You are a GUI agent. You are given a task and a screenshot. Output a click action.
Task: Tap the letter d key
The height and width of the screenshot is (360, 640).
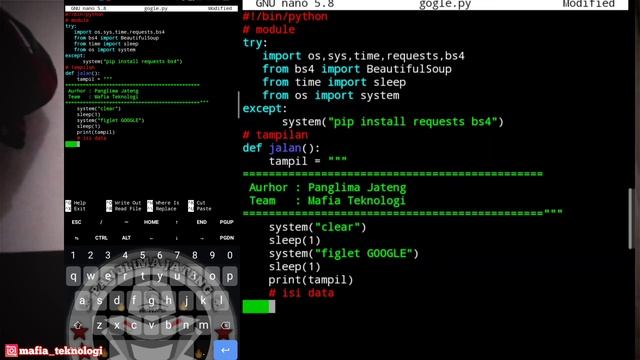coord(117,301)
